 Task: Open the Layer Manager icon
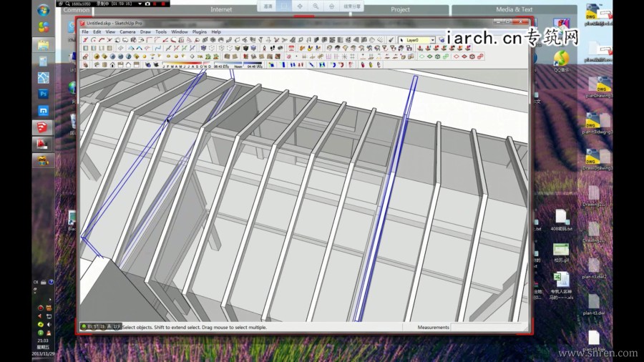441,40
